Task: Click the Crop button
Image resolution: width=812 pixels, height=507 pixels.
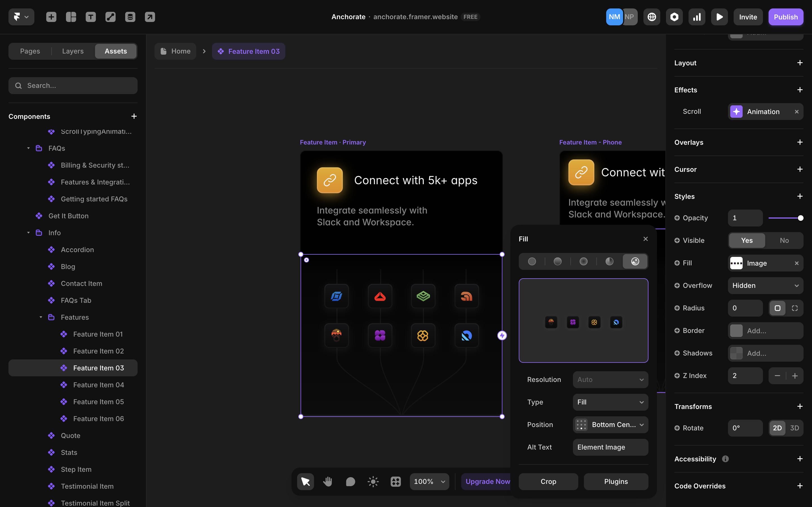Action: pos(548,482)
